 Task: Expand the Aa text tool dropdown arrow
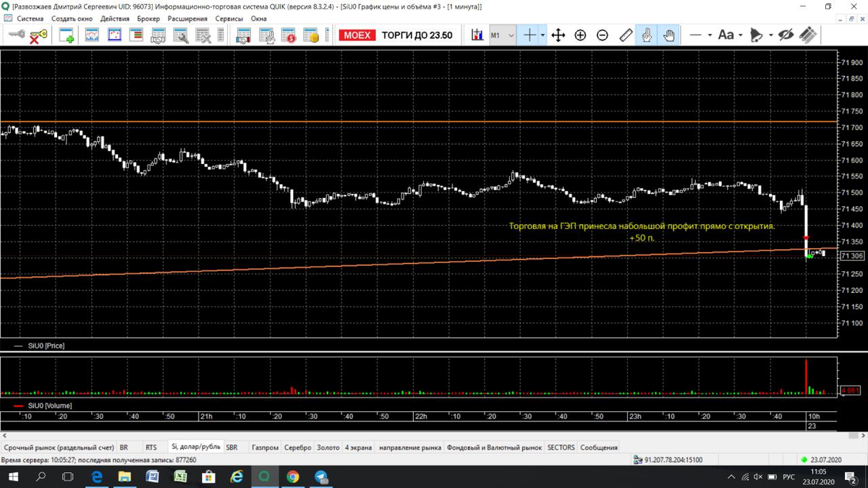click(740, 35)
